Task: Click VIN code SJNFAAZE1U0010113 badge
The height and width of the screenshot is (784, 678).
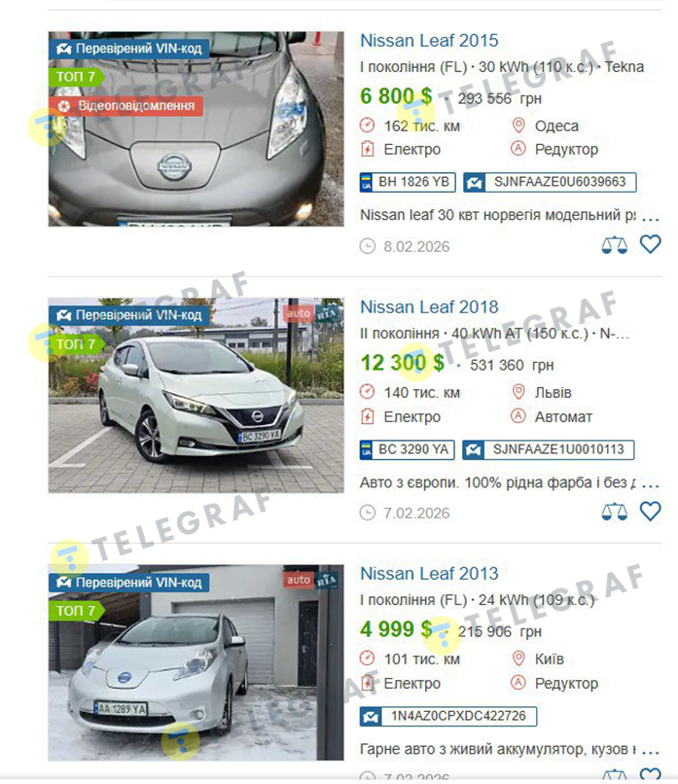Action: [548, 449]
